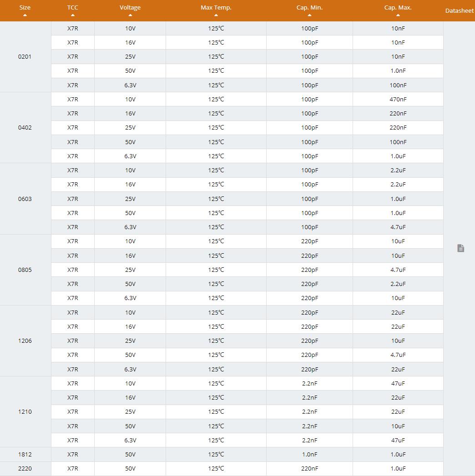475x476 pixels.
Task: Select the 0805 size cell
Action: 25,270
